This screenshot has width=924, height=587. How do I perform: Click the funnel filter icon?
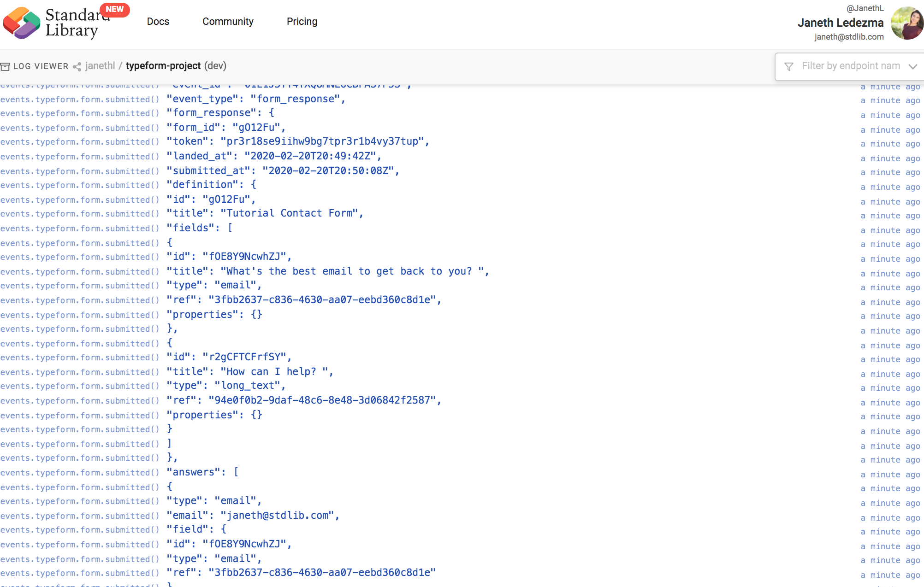point(789,66)
